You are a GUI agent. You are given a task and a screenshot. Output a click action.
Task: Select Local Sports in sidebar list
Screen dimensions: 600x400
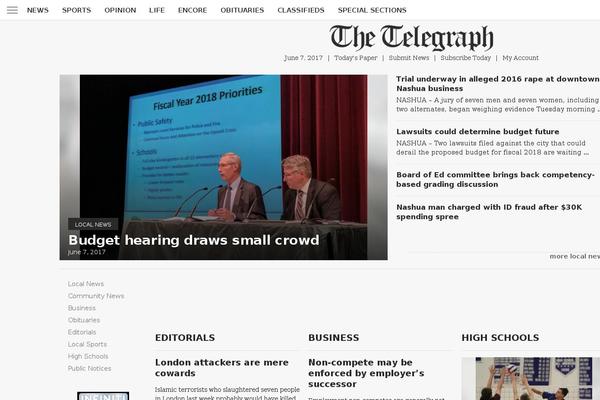(x=87, y=344)
